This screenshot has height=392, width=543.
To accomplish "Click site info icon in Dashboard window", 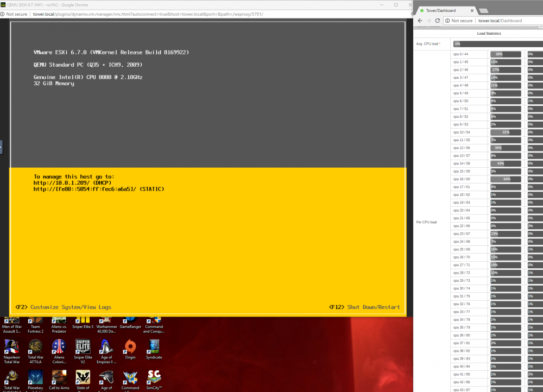I will [x=447, y=21].
